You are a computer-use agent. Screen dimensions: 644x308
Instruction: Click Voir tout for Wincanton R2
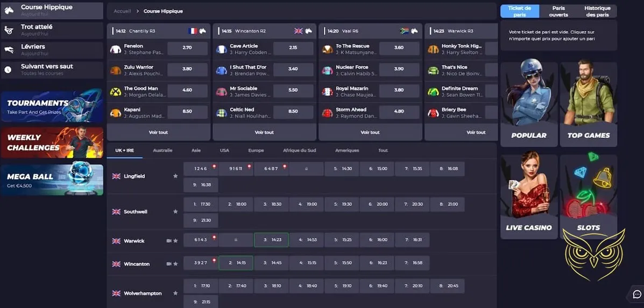264,132
